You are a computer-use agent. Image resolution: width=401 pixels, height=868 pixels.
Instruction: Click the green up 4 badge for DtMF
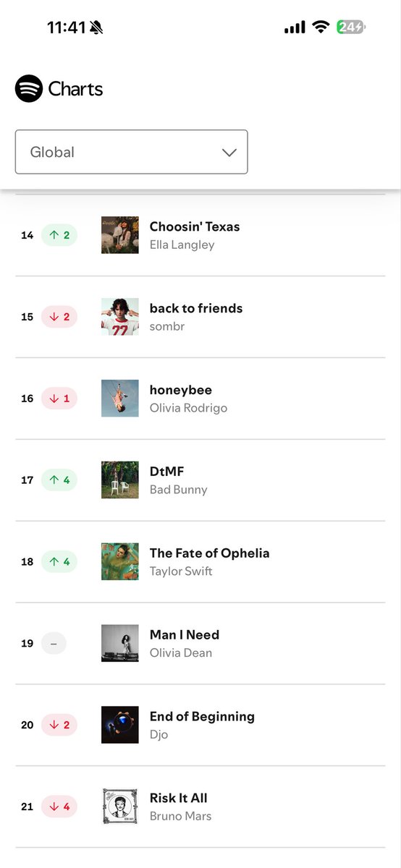coord(59,480)
